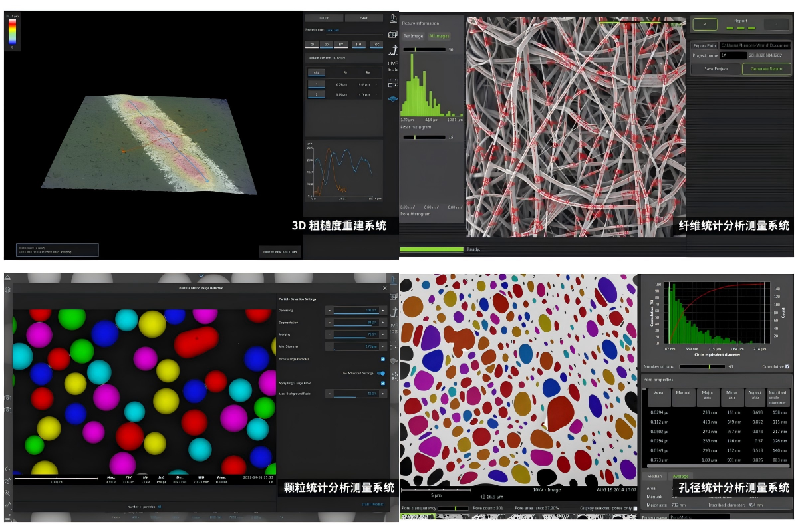Click the zoom magnifier icon on left sidebar
This screenshot has height=532, width=798.
pyautogui.click(x=7, y=493)
